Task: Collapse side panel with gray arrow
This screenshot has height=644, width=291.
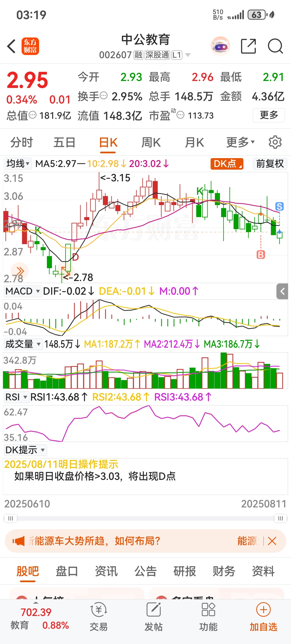Action: [x=282, y=291]
